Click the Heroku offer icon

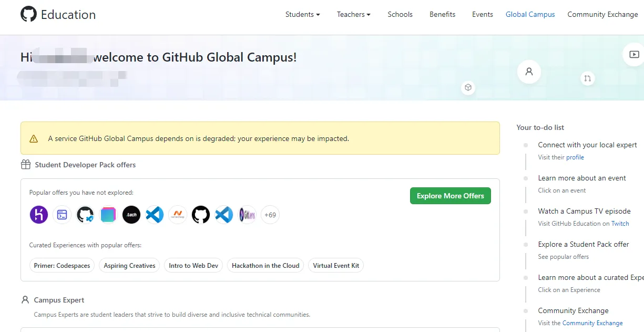39,215
